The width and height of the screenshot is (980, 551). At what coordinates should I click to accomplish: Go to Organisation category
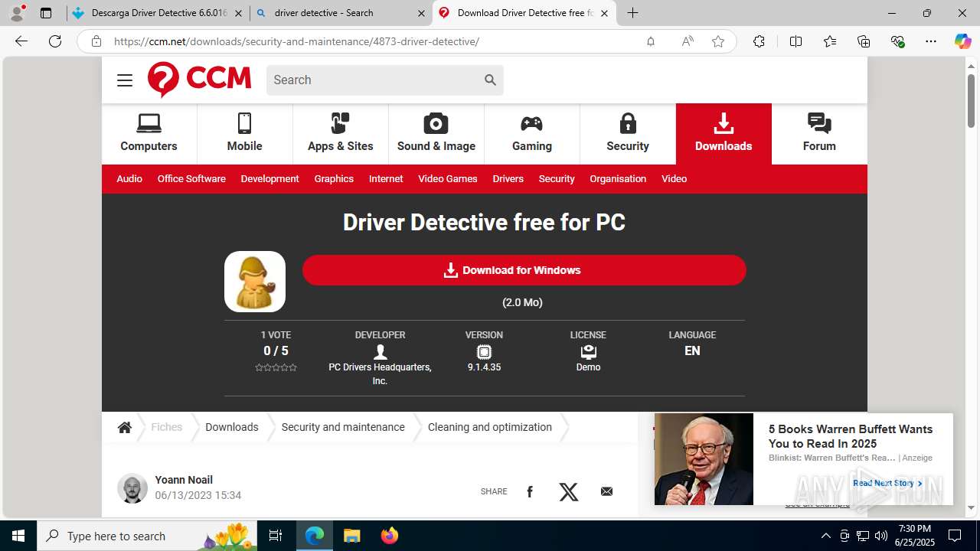click(x=618, y=178)
